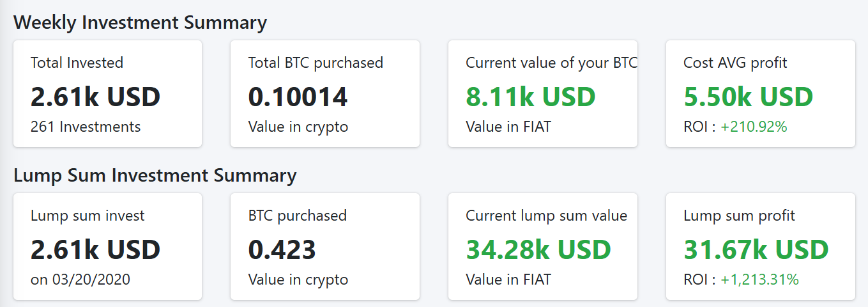Click the Lump sum invest card
The image size is (868, 307).
click(107, 246)
